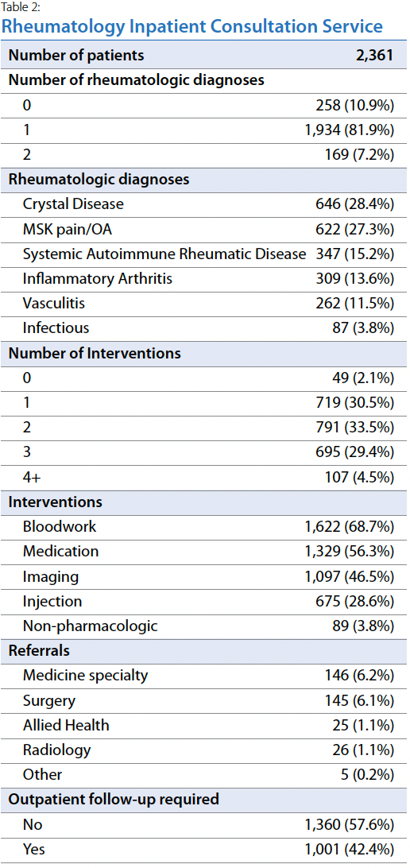Click the 2,361 total patients value
This screenshot has width=410, height=868.
(x=374, y=56)
